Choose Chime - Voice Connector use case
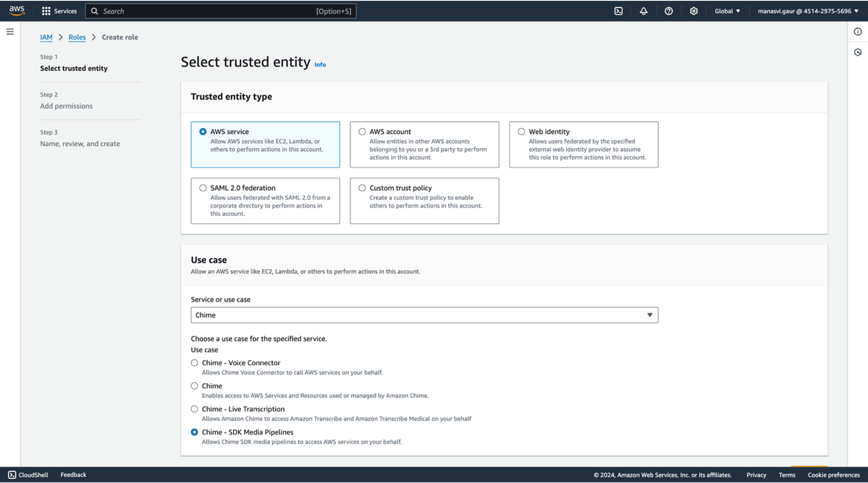 click(194, 363)
